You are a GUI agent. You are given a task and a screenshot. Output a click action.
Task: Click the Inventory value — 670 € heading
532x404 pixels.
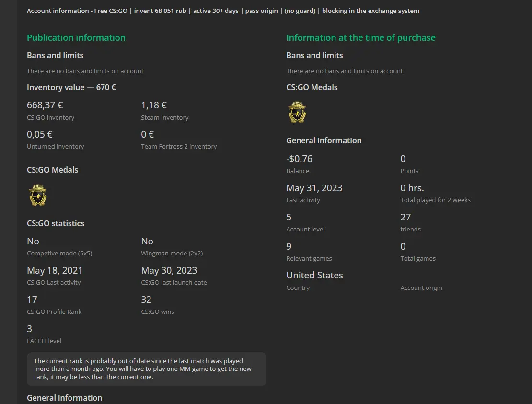click(71, 87)
